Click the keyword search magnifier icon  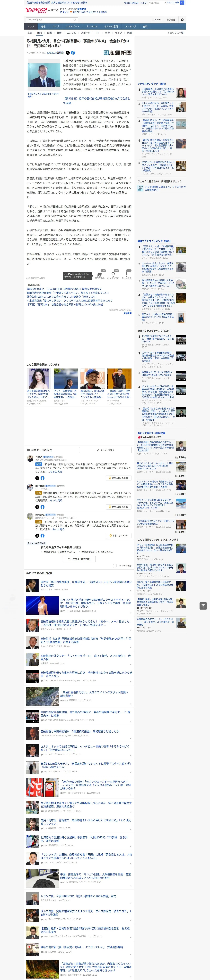[75, 19]
